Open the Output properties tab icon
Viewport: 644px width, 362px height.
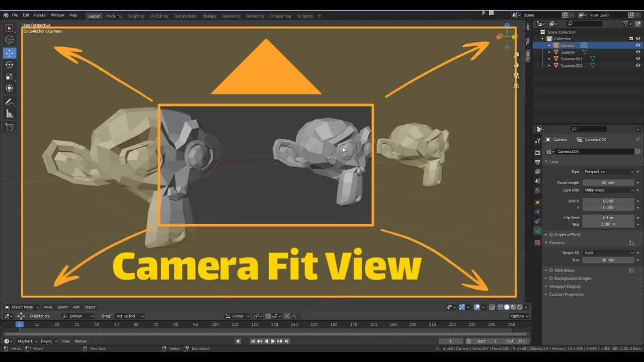tap(537, 162)
